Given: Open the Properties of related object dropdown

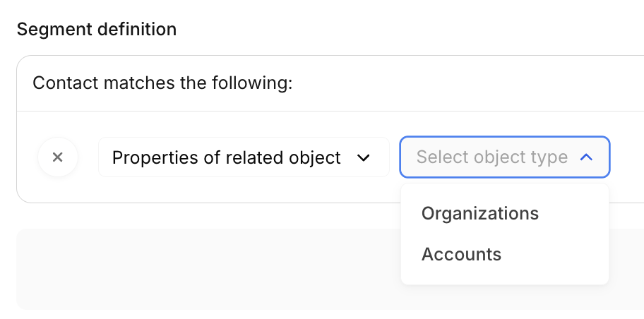Looking at the screenshot, I should (x=243, y=157).
